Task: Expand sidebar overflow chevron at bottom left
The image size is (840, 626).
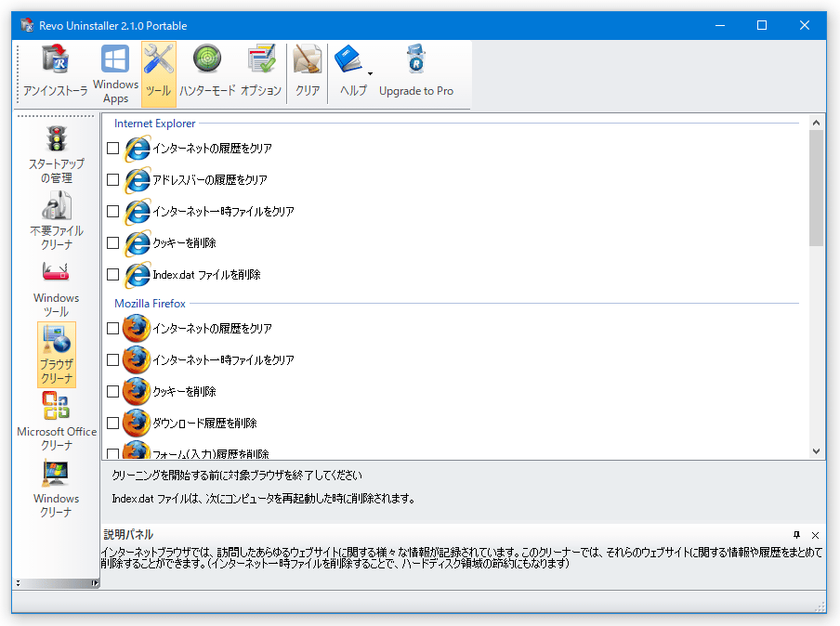Action: 19,583
